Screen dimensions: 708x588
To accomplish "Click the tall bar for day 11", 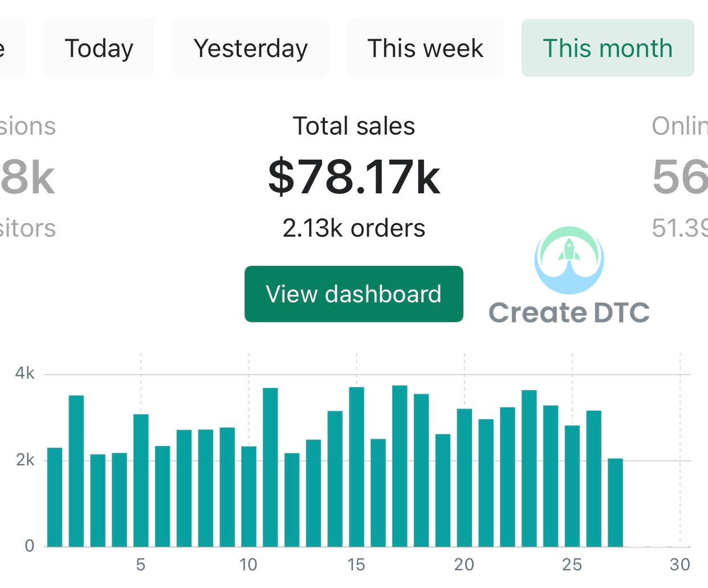I will (x=270, y=467).
